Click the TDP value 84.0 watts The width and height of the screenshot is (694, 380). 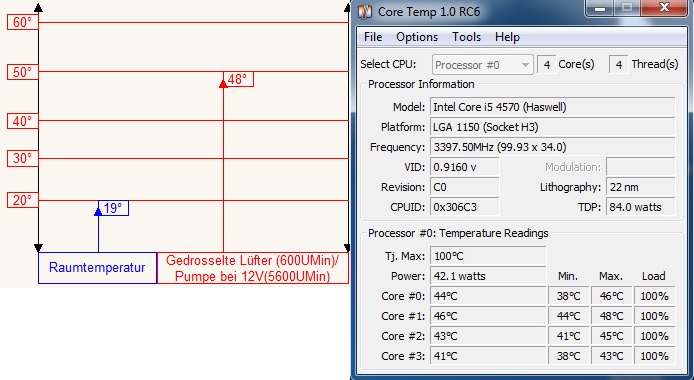pos(640,207)
